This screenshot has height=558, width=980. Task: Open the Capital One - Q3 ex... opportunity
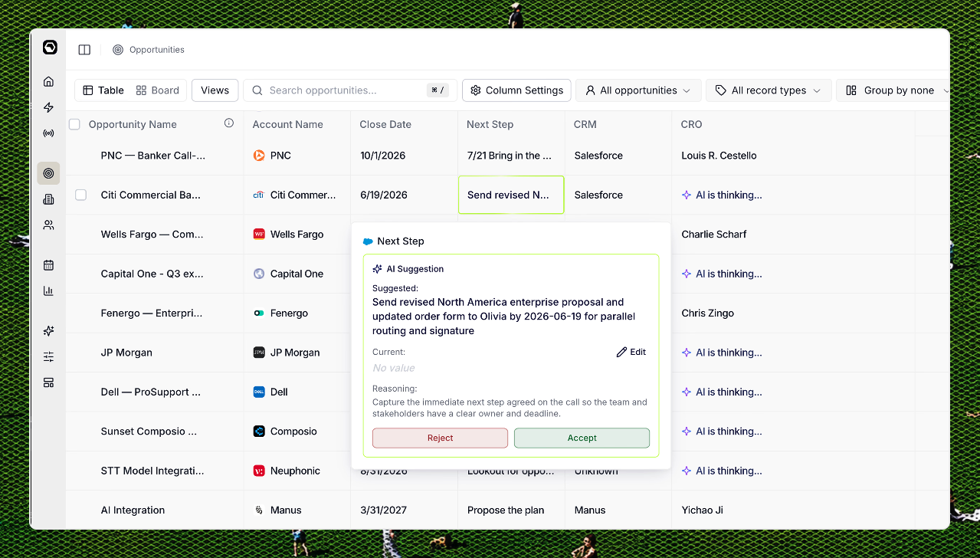click(152, 274)
